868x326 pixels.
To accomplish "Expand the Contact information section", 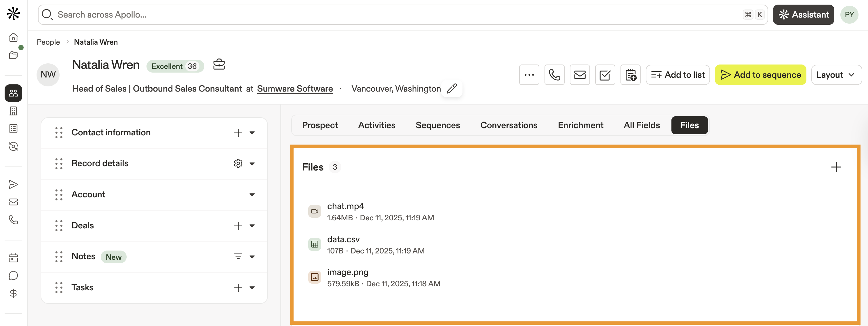I will tap(252, 133).
